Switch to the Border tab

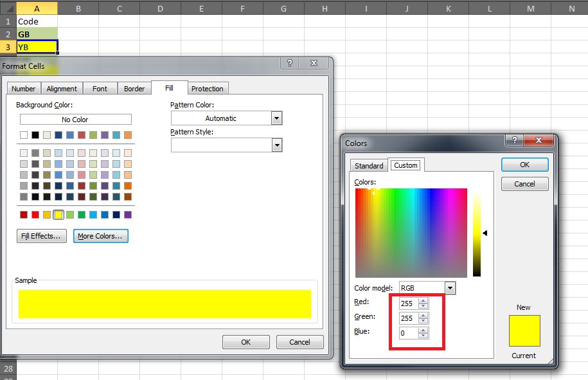(134, 89)
